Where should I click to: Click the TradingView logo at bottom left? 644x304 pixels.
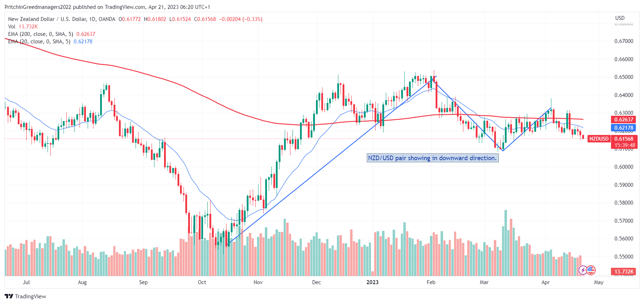click(25, 296)
